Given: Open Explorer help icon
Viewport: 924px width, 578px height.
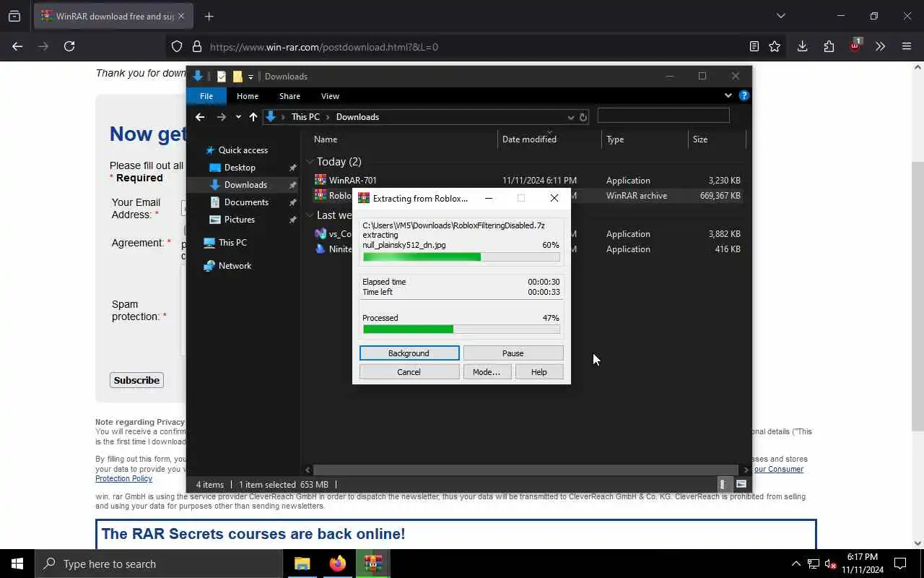Looking at the screenshot, I should (x=744, y=95).
